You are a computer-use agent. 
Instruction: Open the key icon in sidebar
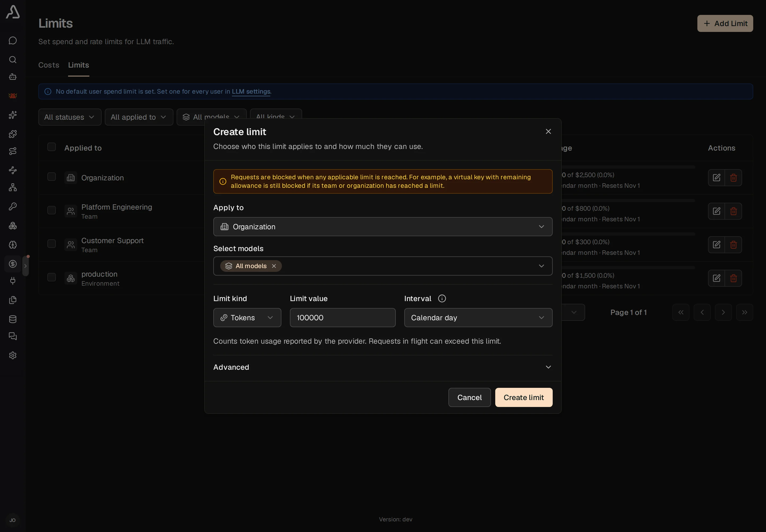click(x=13, y=207)
